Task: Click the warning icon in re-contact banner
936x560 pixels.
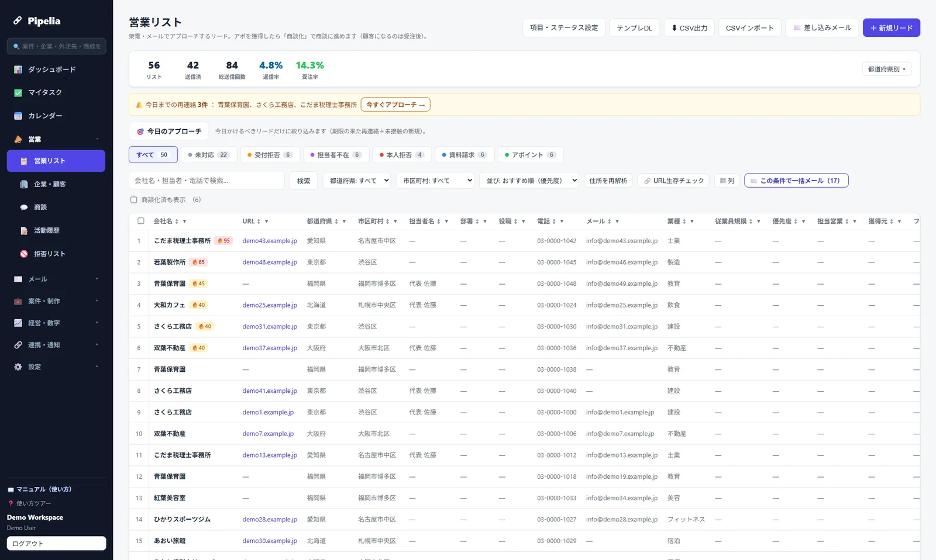Action: pyautogui.click(x=139, y=105)
